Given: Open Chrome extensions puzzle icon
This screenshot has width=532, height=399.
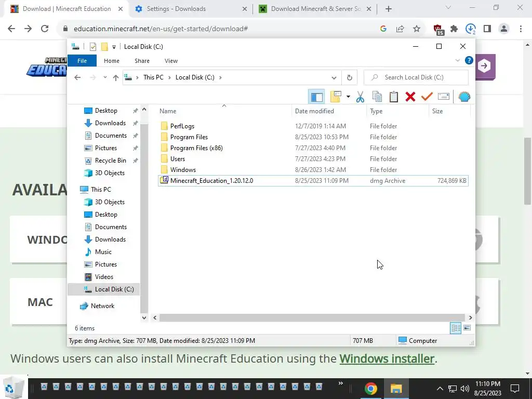Looking at the screenshot, I should tap(454, 29).
